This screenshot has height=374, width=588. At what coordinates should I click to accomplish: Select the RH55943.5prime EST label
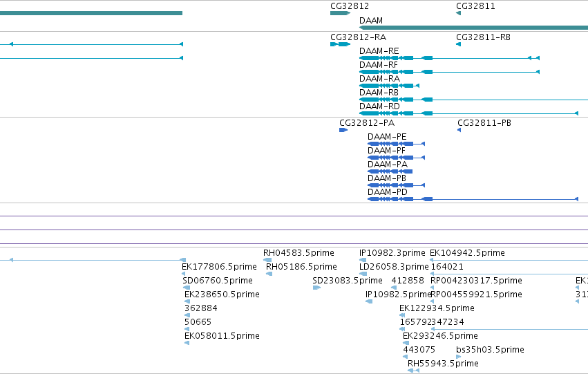pos(443,364)
